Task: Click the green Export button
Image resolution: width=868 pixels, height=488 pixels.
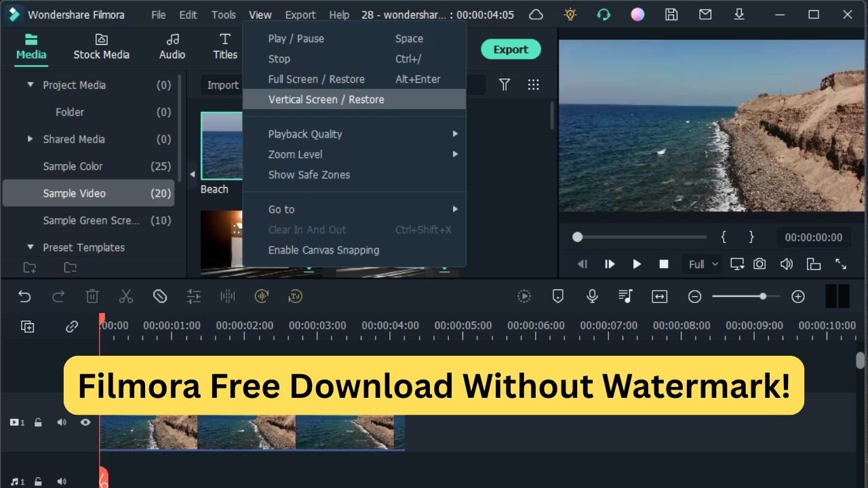Action: point(511,49)
